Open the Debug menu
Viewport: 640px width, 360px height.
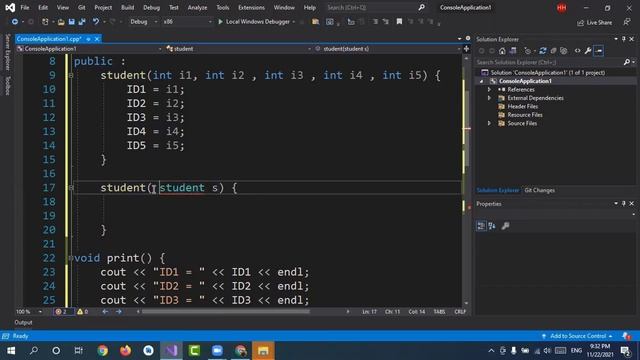151,7
